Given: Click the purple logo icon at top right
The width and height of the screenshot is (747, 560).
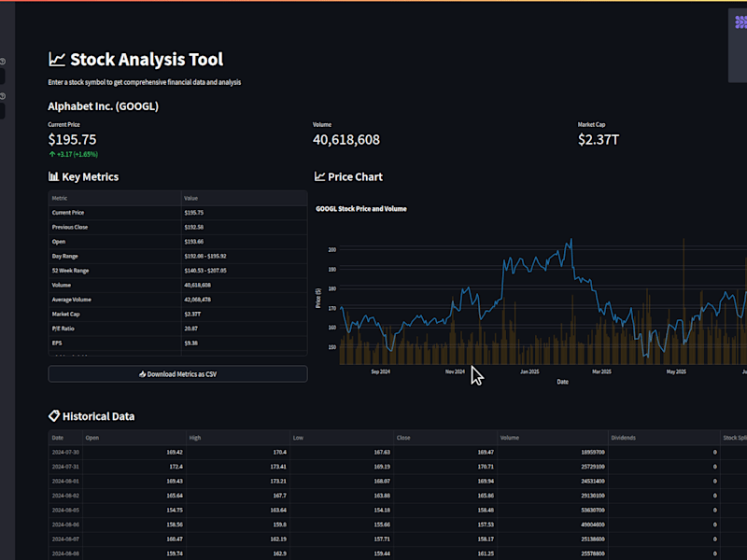Looking at the screenshot, I should 740,22.
